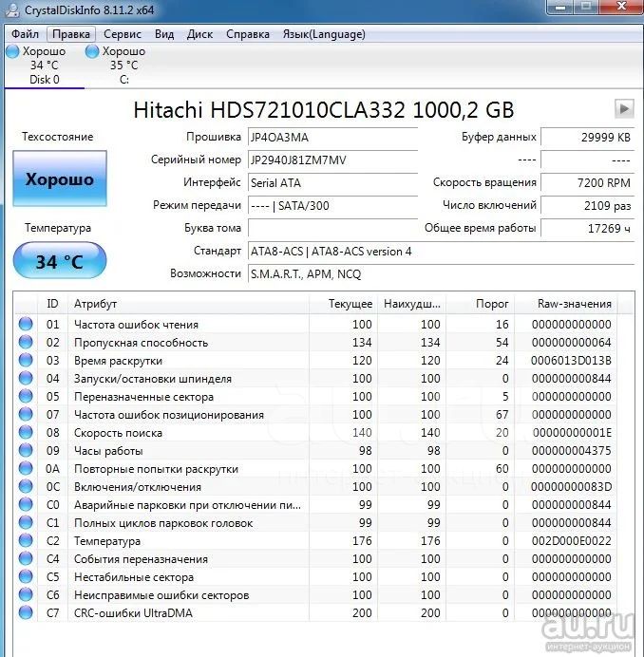Viewport: 644px width, 657px height.
Task: Select the Пропускная способность row text
Action: coord(141,343)
